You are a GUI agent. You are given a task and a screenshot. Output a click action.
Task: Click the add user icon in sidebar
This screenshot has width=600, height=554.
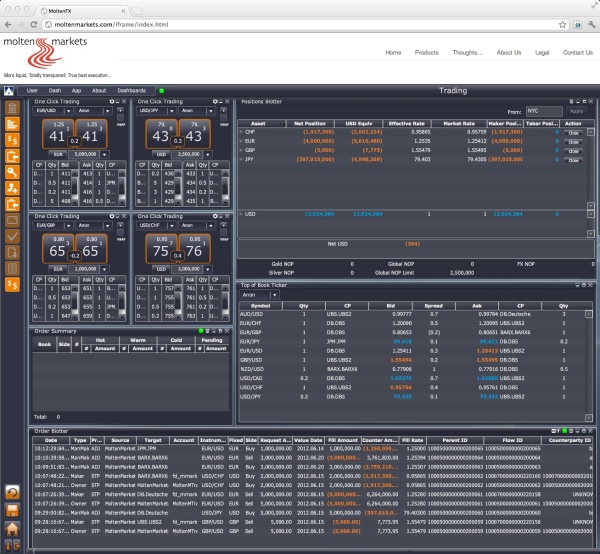[x=13, y=187]
